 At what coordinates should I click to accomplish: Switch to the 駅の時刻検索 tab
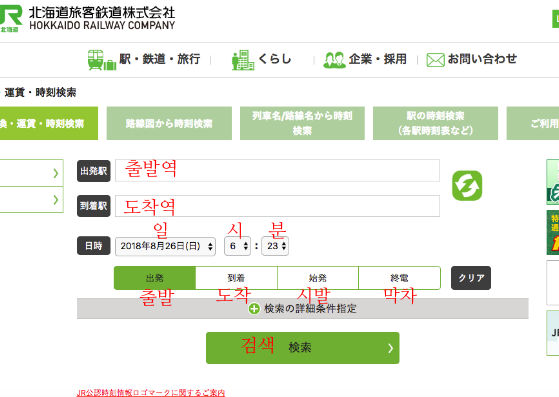435,123
